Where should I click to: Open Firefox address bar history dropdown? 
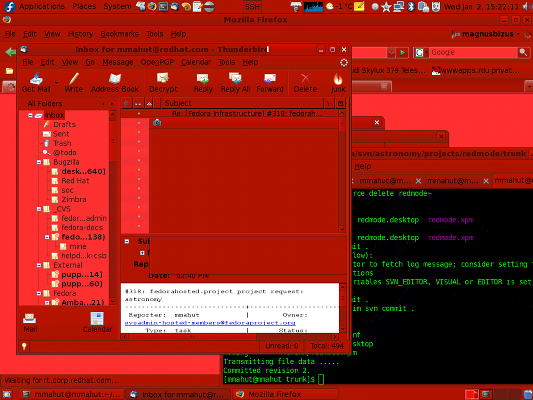pos(391,52)
